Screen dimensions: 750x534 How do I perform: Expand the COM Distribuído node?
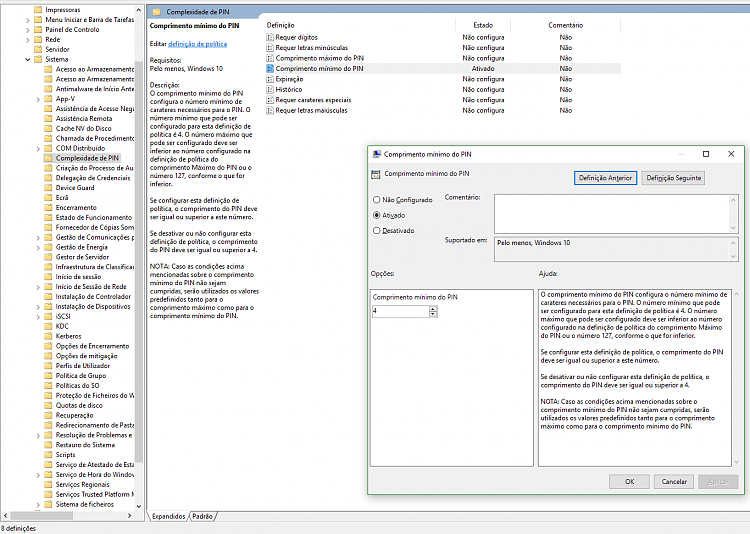[38, 149]
